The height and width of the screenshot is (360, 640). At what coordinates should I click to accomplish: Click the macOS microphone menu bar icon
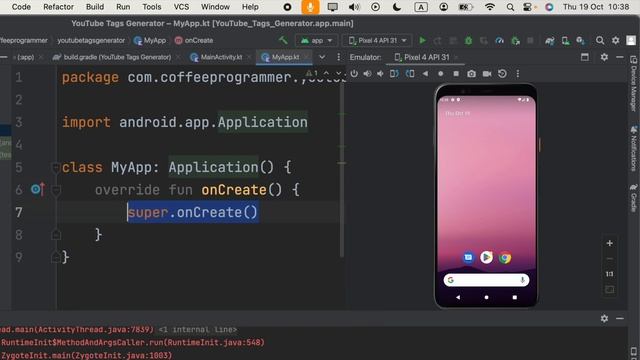pos(310,7)
